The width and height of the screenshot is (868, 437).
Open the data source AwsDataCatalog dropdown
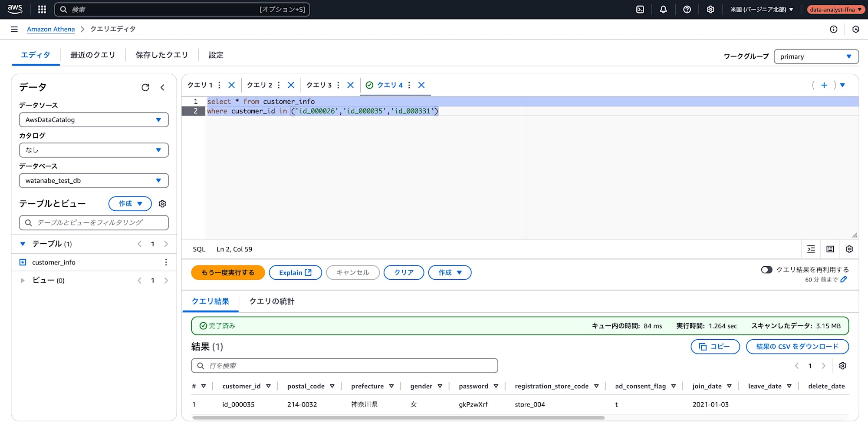click(94, 120)
